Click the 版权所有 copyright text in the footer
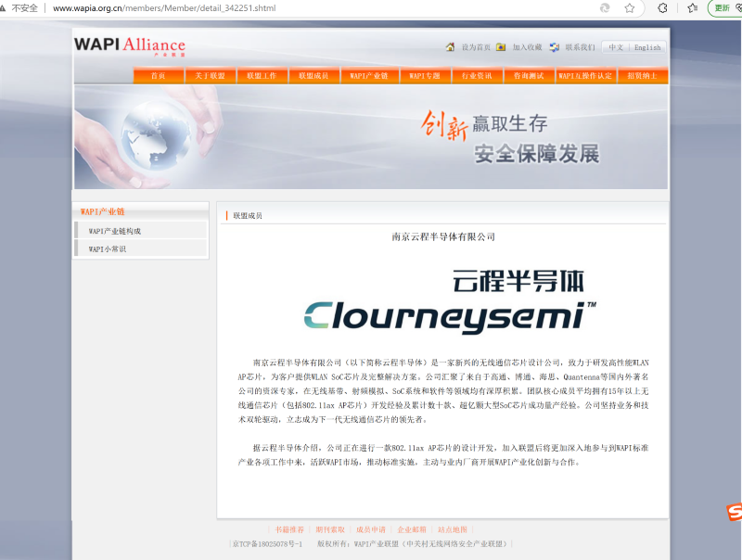Viewport: 742px width, 560px height. pyautogui.click(x=412, y=544)
